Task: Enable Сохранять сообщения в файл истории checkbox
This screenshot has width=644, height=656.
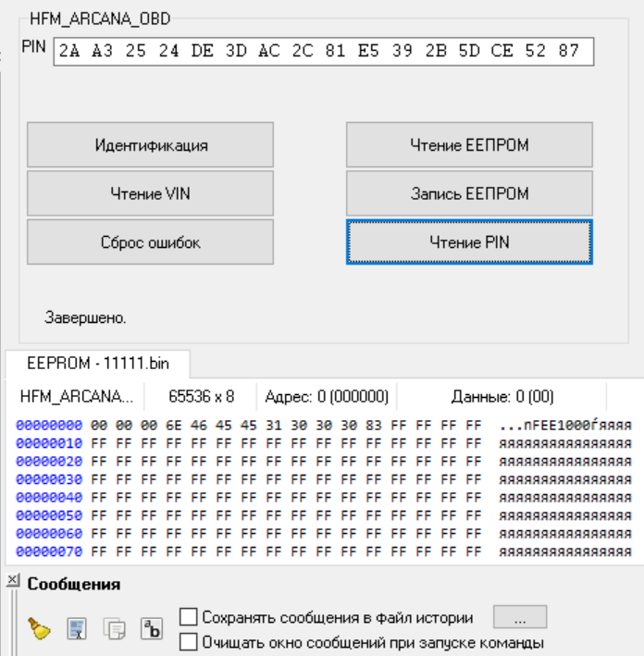Action: 188,616
